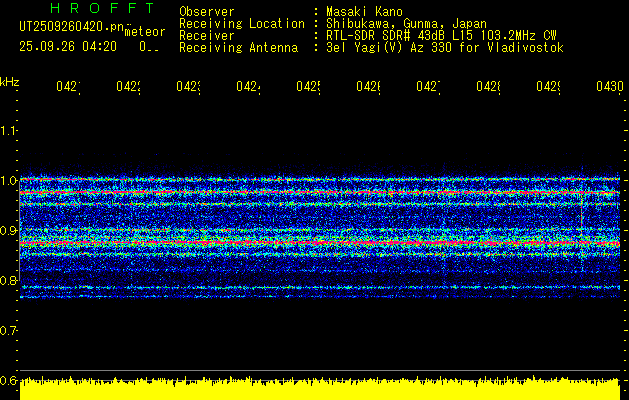Click the 0428 time marker
Viewport: 629px width, 400px height.
click(x=489, y=86)
